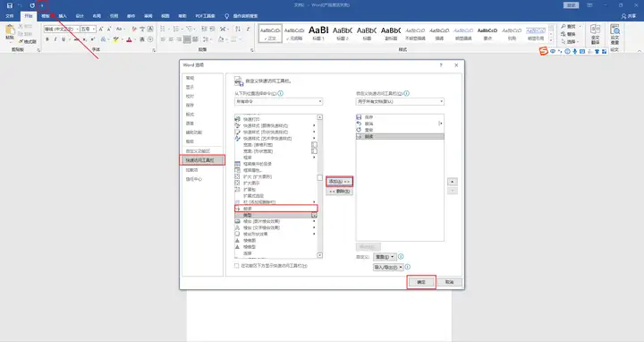Open the choose commands from dropdown
Image resolution: width=644 pixels, height=342 pixels.
click(278, 101)
